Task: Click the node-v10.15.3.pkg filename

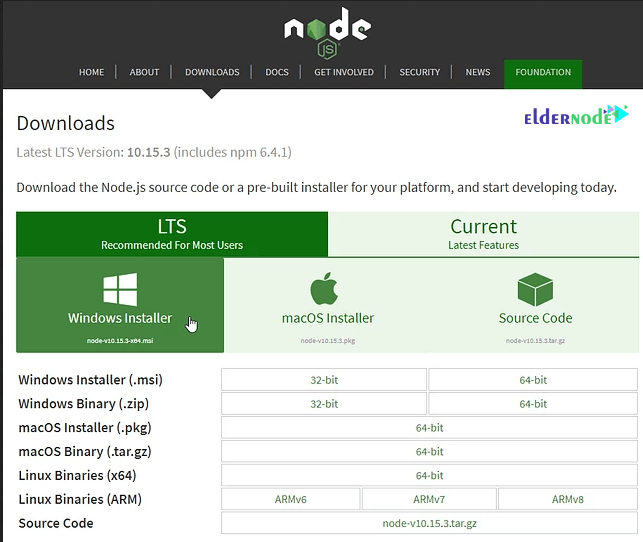Action: click(x=328, y=341)
